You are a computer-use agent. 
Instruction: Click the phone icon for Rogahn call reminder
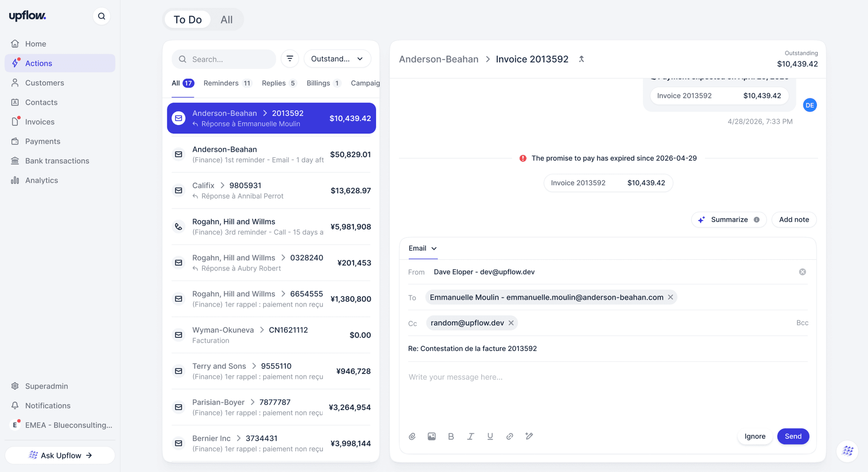179,227
